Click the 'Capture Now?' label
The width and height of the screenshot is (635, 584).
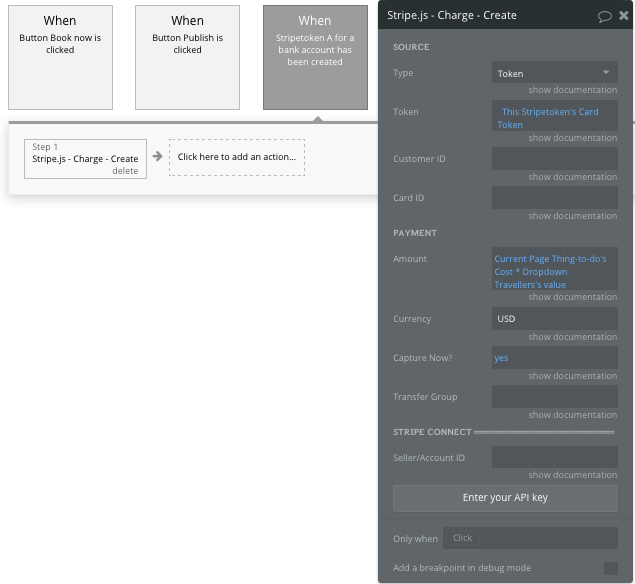click(x=422, y=358)
